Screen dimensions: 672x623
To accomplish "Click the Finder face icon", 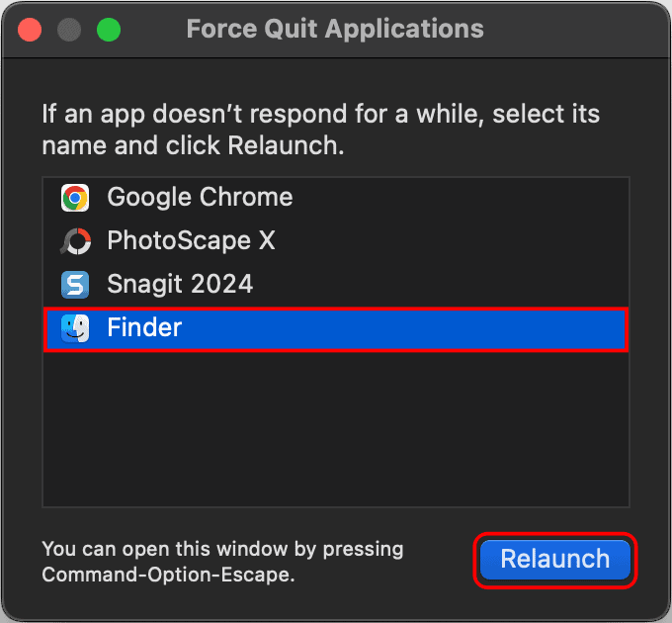I will pos(75,328).
